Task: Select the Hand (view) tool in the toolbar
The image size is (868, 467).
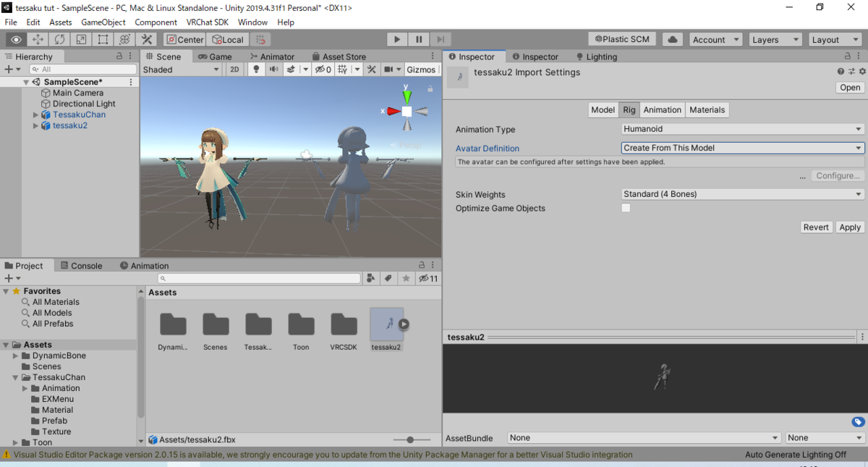Action: [x=16, y=40]
